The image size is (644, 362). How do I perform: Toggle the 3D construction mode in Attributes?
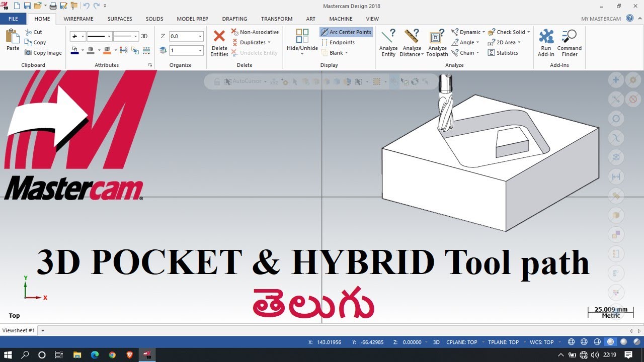pyautogui.click(x=144, y=36)
